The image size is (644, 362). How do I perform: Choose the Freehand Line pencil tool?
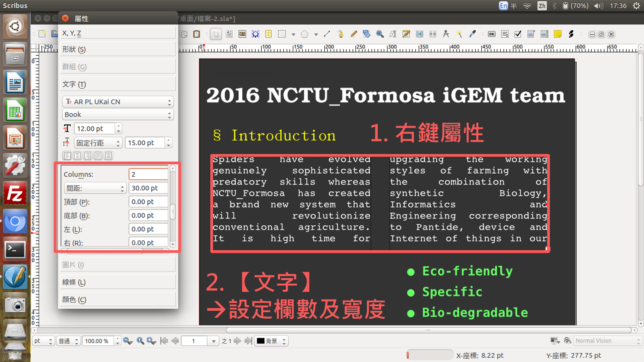[354, 34]
